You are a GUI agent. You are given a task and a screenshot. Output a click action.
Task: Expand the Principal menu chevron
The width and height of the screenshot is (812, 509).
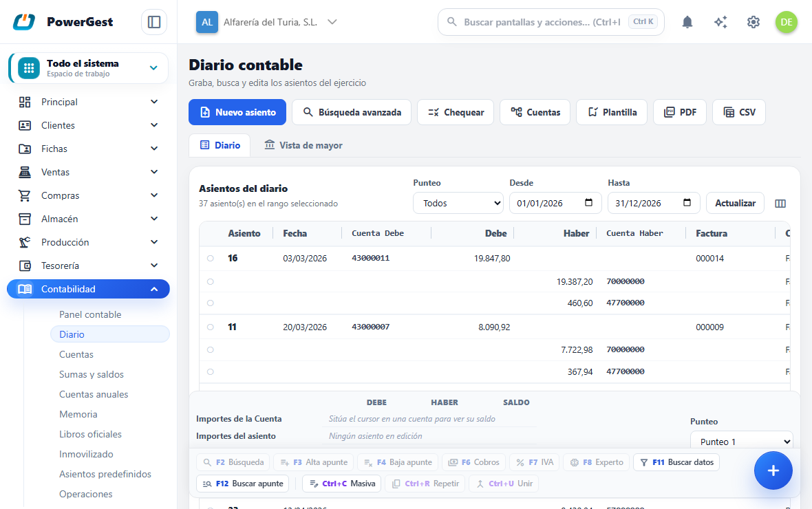154,102
